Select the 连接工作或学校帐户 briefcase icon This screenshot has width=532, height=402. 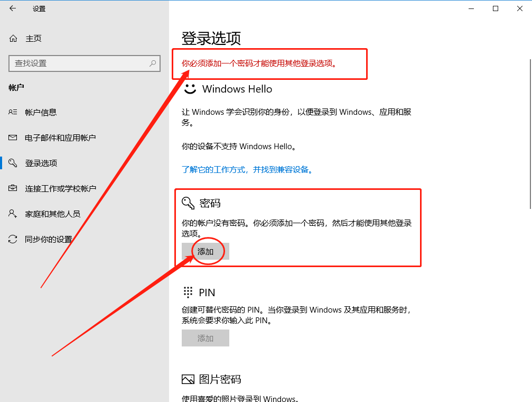coord(13,188)
